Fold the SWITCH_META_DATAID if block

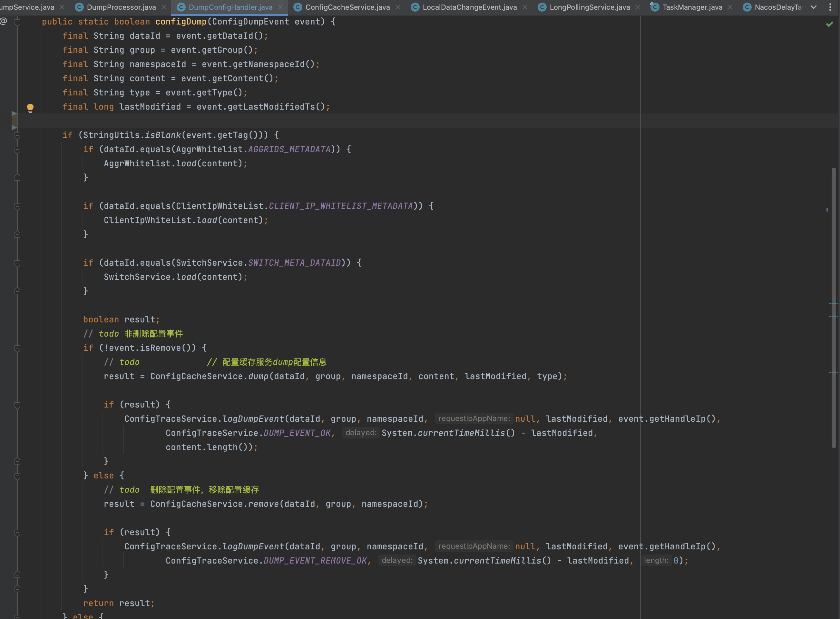[x=17, y=263]
